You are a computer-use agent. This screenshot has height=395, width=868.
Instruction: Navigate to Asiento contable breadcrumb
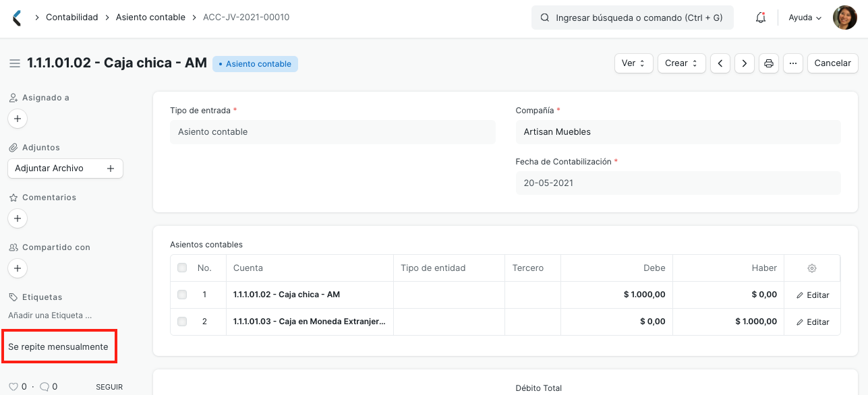[150, 18]
